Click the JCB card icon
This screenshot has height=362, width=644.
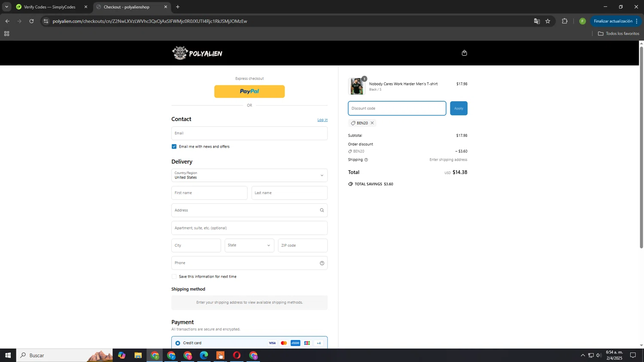(307, 343)
